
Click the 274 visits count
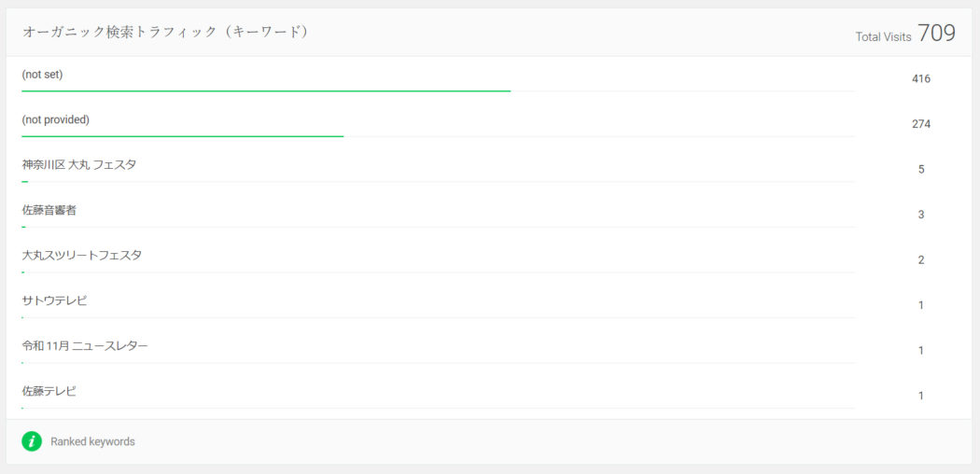(x=920, y=124)
